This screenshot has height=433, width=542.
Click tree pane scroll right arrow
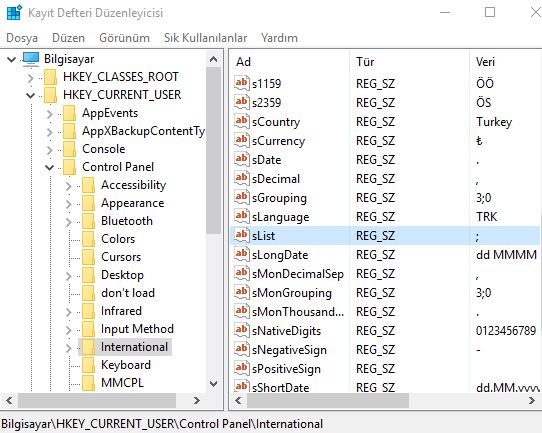(x=197, y=401)
